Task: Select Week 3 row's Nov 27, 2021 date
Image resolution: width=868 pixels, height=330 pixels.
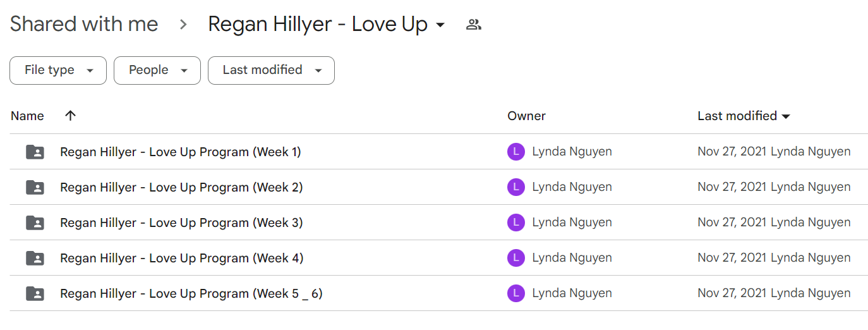Action: 732,223
